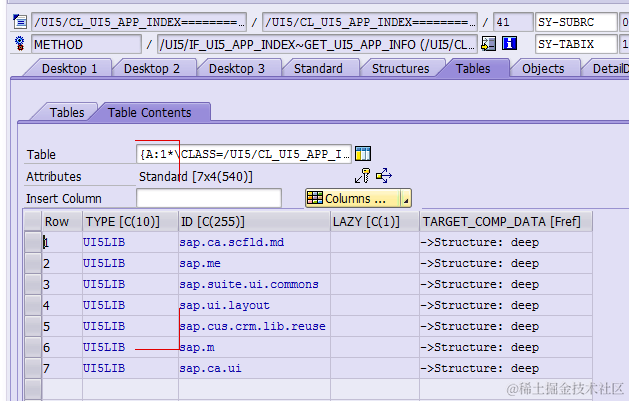Viewport: 629px width, 401px height.
Task: Click the table display icon next to Table field
Action: point(363,154)
